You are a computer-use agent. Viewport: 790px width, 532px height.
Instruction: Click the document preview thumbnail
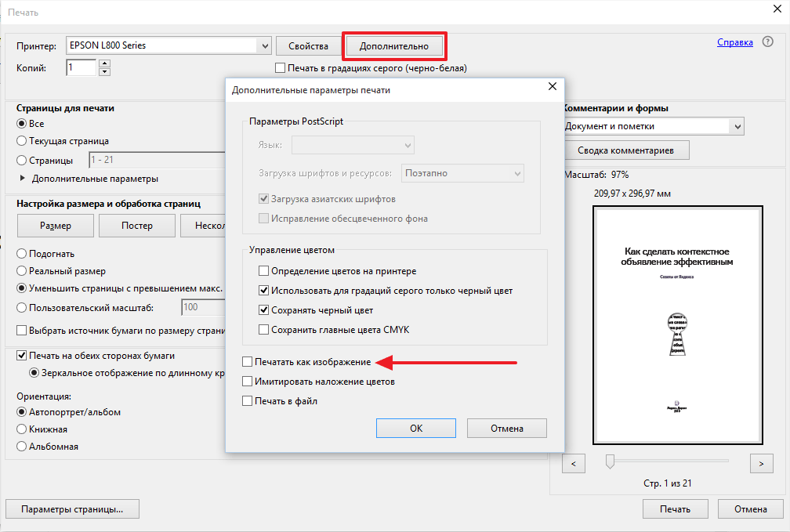(x=678, y=325)
